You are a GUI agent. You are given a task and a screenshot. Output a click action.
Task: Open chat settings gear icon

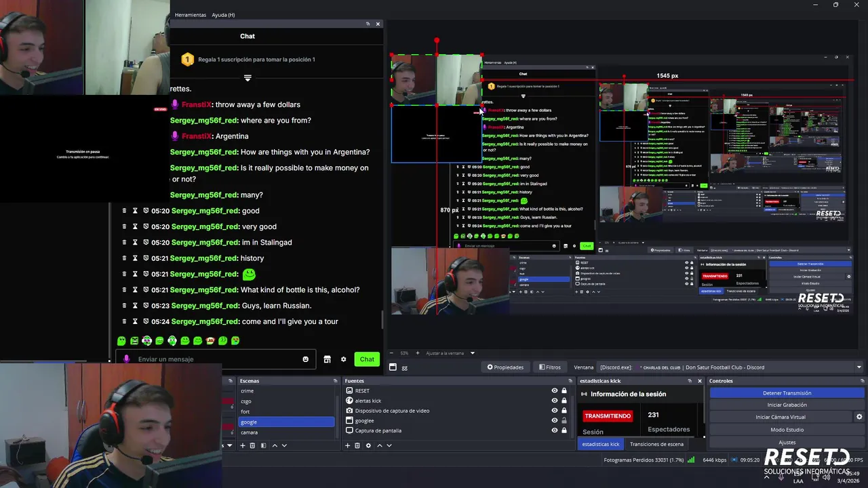[344, 359]
